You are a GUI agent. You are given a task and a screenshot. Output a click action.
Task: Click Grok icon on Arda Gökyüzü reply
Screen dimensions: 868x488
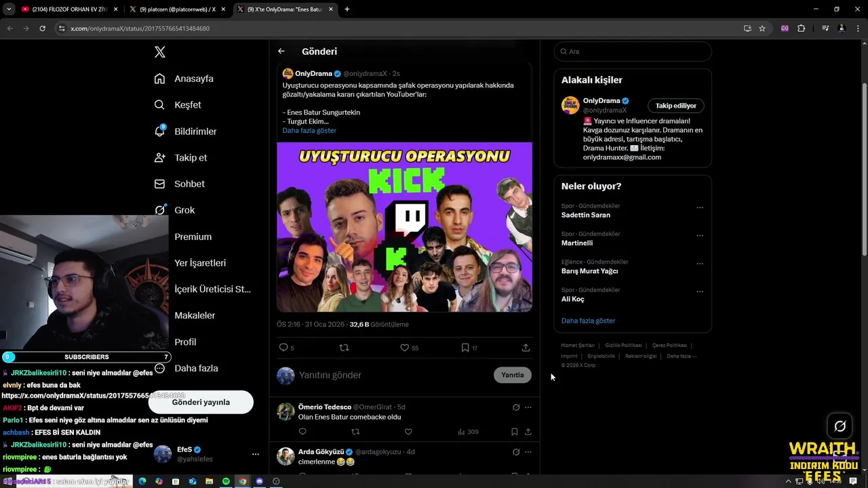[516, 452]
